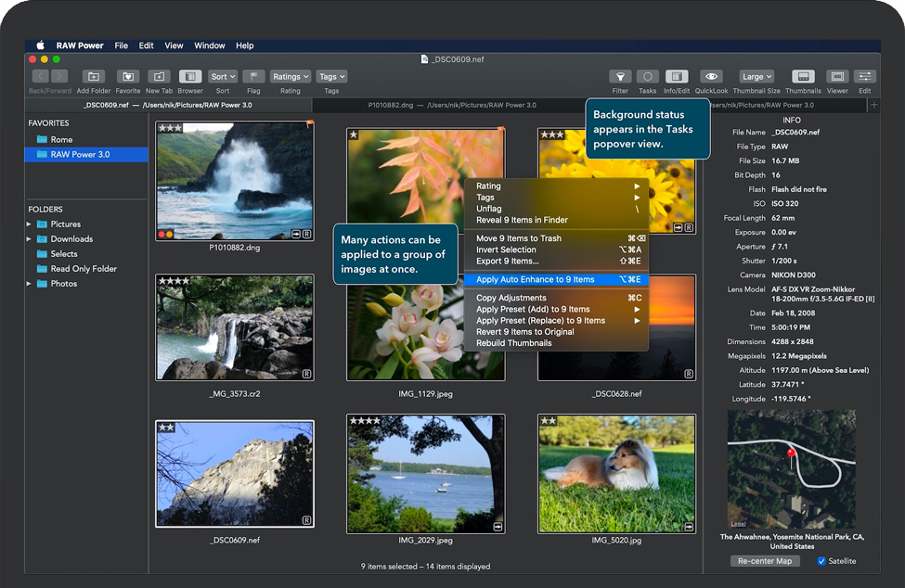The image size is (905, 588).
Task: Toggle the Info/Edit panel
Action: [x=677, y=77]
